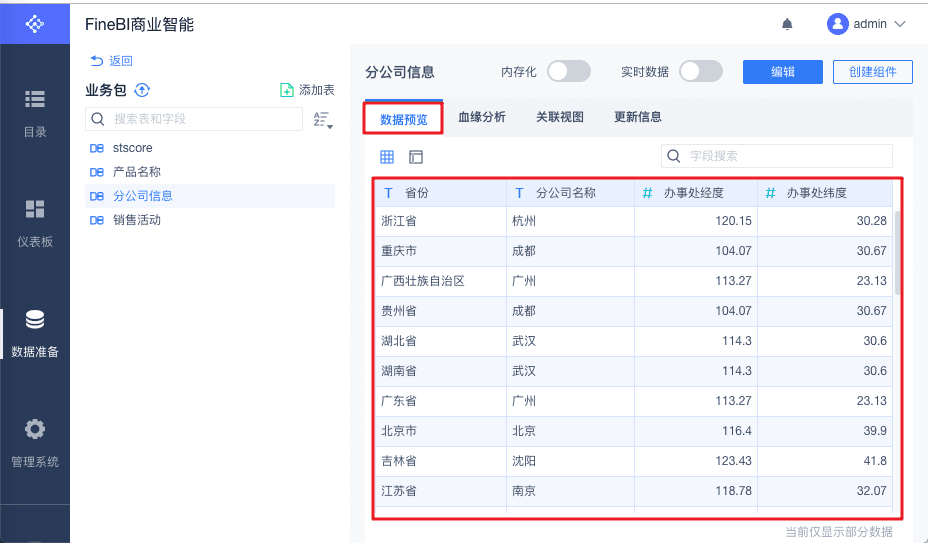
Task: Click the 创建组件 button
Action: [x=873, y=72]
